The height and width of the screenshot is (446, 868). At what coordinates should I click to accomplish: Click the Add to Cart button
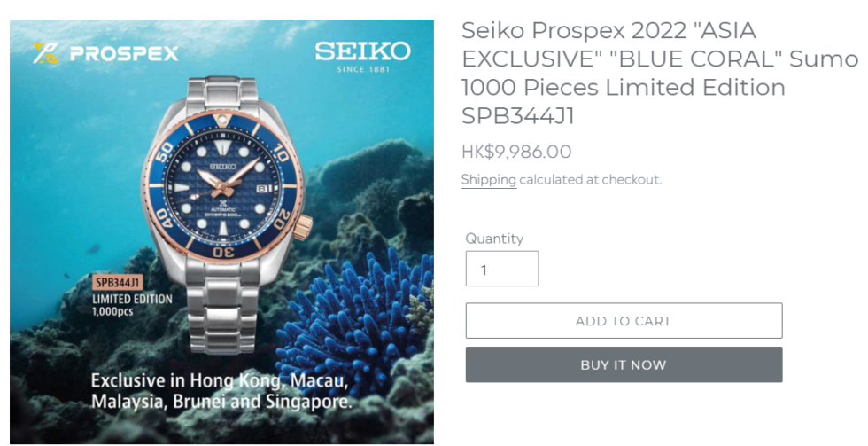pyautogui.click(x=624, y=321)
